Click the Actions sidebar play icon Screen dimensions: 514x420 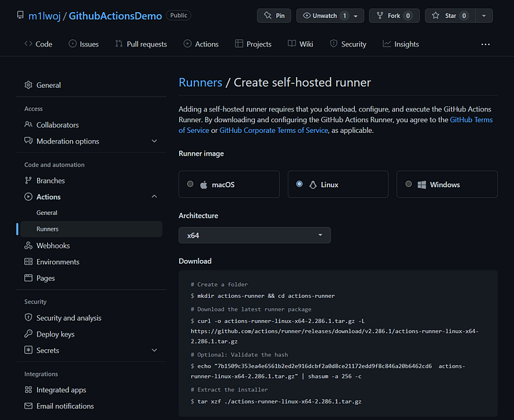29,196
